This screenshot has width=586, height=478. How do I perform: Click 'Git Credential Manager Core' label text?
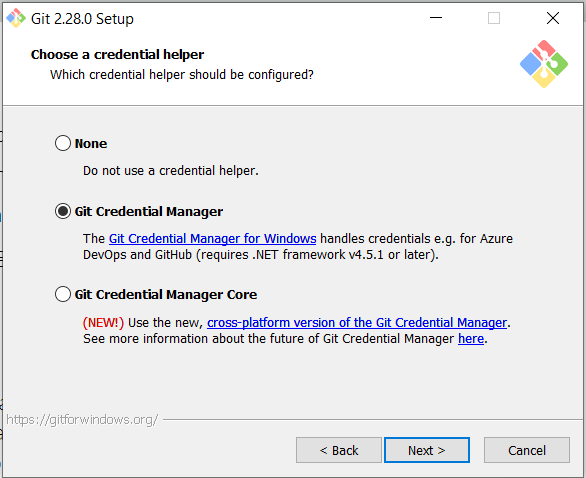(166, 294)
